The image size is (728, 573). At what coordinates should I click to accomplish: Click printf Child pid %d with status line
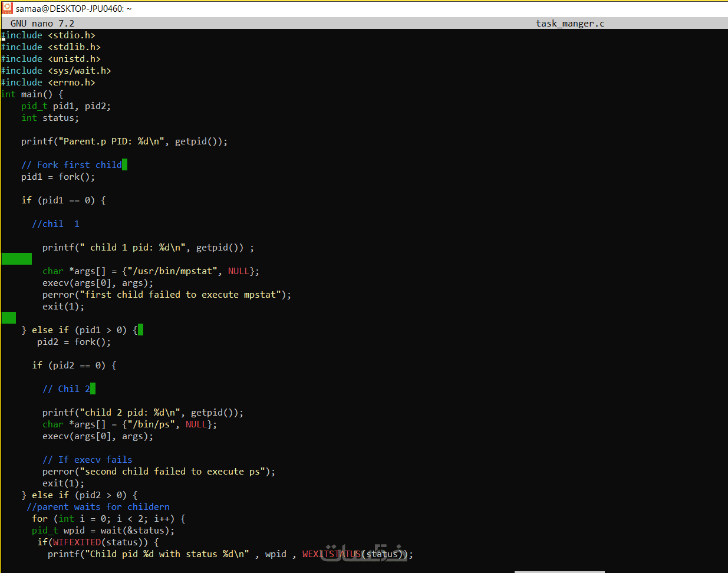[230, 554]
